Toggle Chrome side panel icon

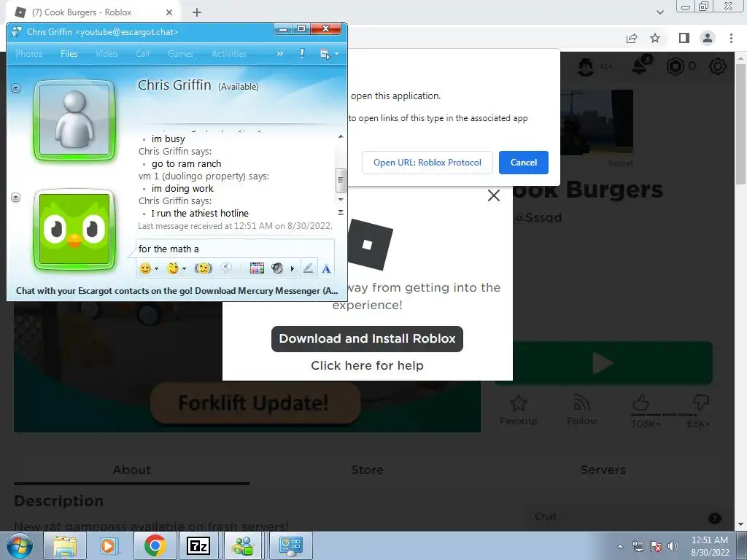pos(684,38)
